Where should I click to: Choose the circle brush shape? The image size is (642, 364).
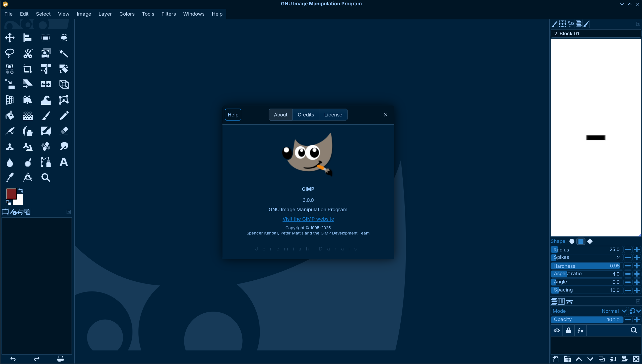pyautogui.click(x=572, y=241)
